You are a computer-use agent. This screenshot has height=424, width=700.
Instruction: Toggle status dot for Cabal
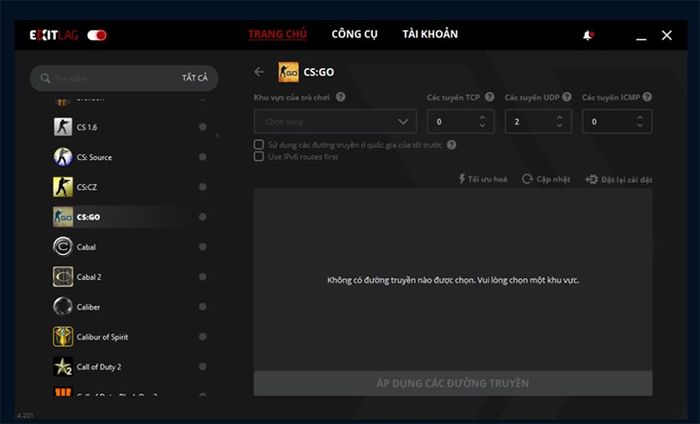(x=203, y=247)
